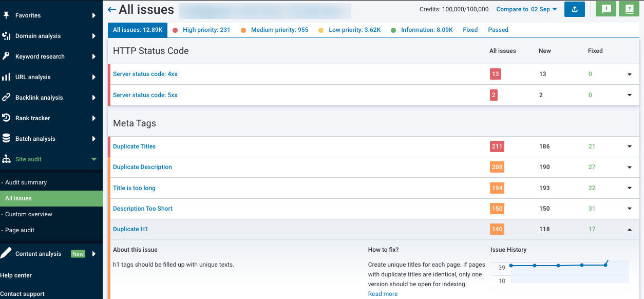Viewport: 644px width, 299px height.
Task: Collapse the Site audit sidebar menu
Action: [93, 159]
